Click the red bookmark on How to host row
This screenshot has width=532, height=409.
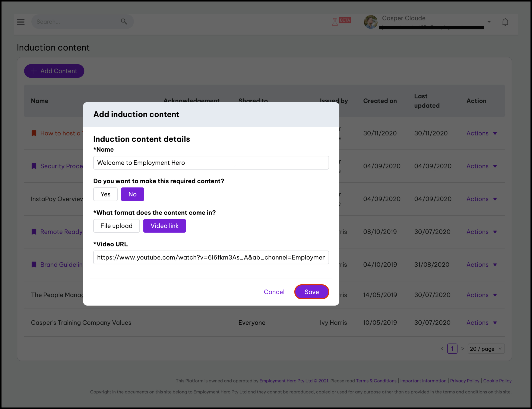pos(34,133)
